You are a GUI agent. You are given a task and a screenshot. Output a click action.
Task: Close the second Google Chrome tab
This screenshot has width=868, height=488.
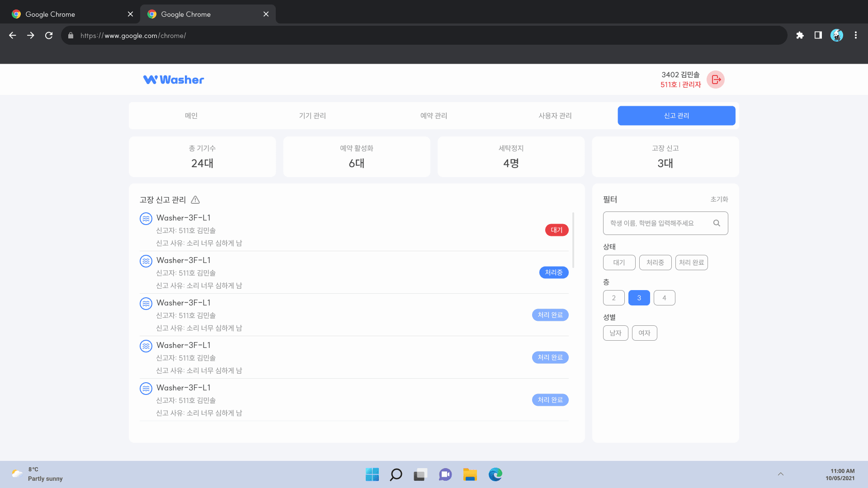point(266,14)
